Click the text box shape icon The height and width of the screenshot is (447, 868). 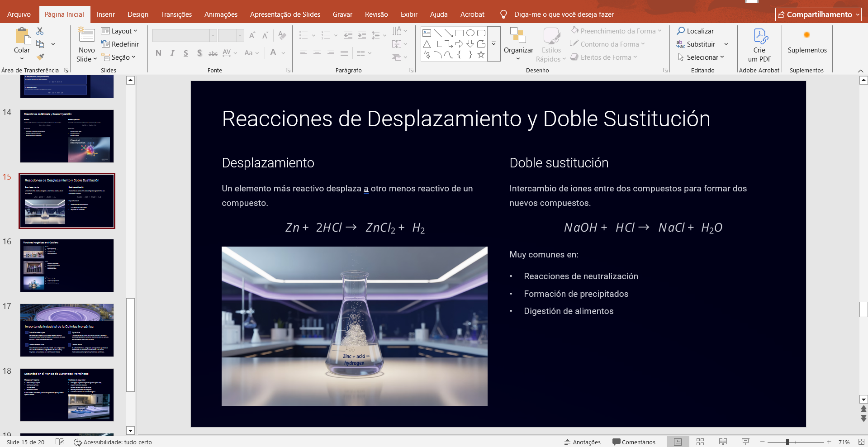pyautogui.click(x=427, y=33)
